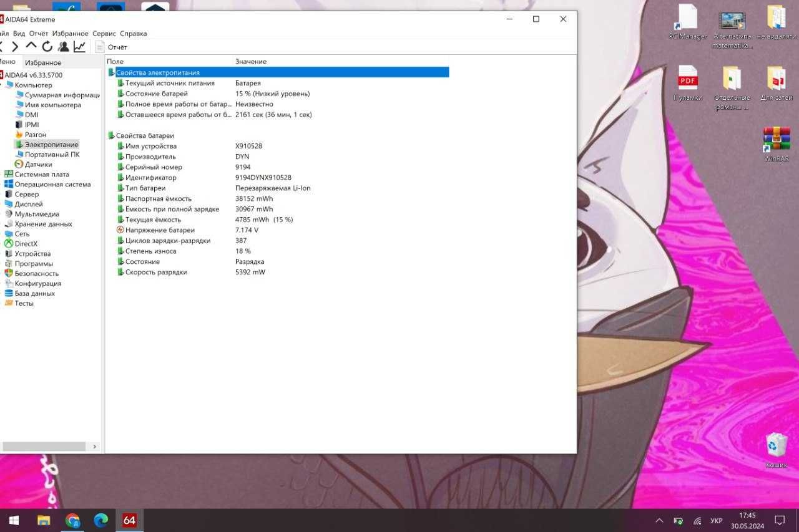Select the Датчики tree item
Screen dimensions: 799x532
[34, 165]
